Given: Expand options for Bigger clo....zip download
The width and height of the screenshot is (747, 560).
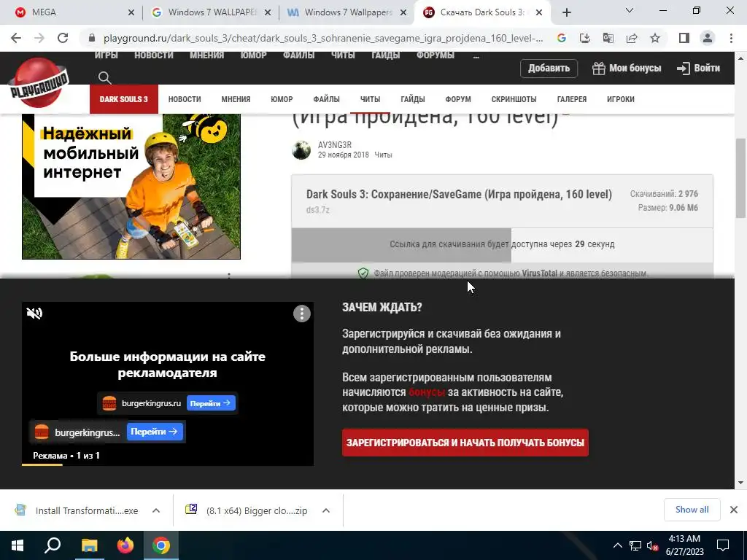Looking at the screenshot, I should pos(326,510).
